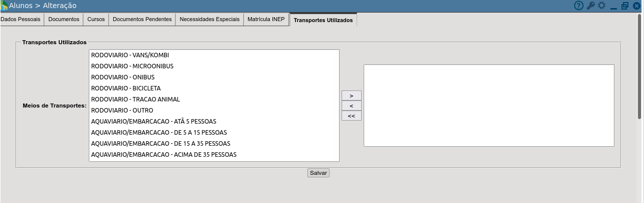Viewport: 644px width, 203px height.
Task: Minimize the Alunos panel
Action: click(613, 6)
